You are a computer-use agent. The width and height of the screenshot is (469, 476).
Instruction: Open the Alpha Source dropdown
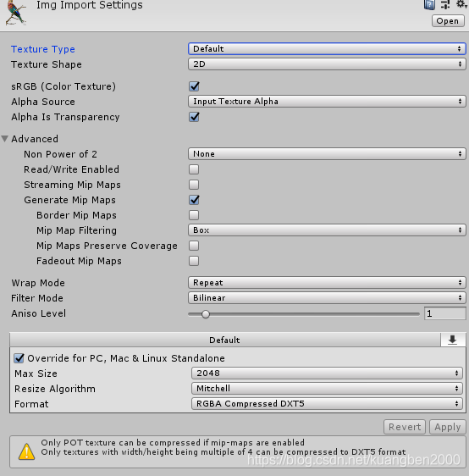(x=327, y=102)
